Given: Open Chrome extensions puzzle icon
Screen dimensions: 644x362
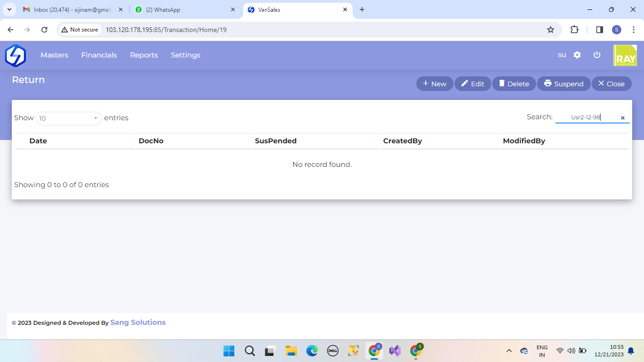Looking at the screenshot, I should 574,30.
